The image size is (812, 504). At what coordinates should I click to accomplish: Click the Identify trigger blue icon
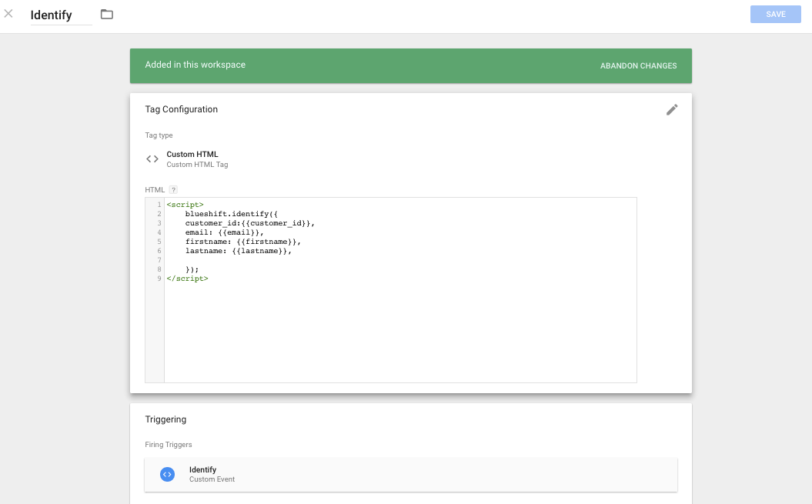click(167, 474)
